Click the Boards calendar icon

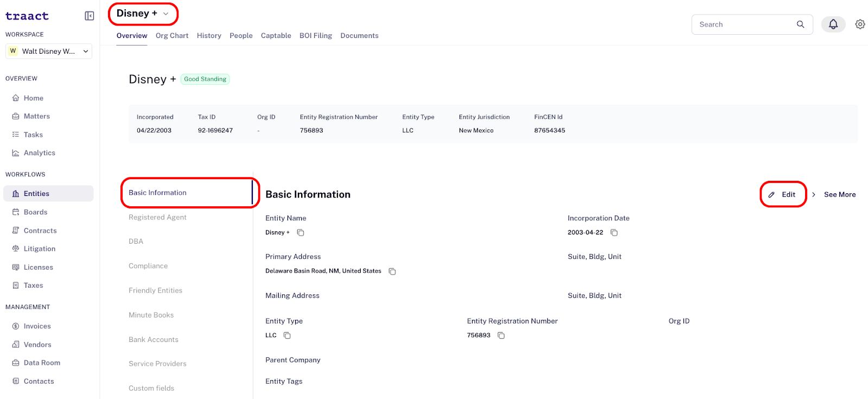16,212
